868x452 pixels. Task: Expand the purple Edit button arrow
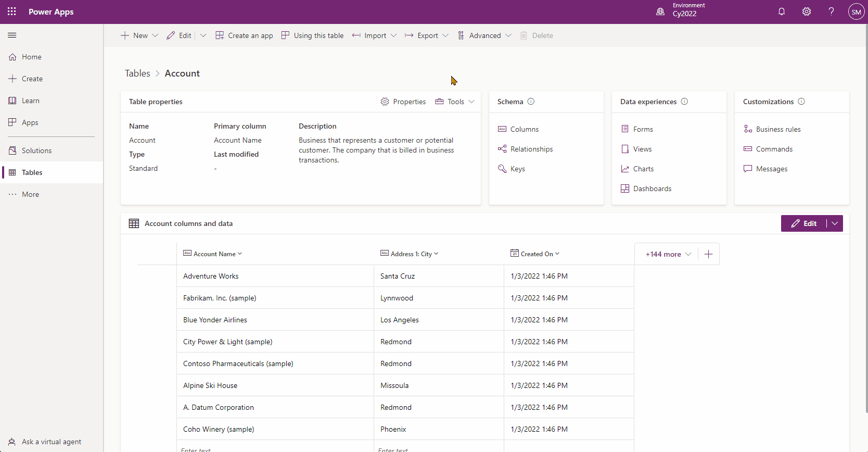click(835, 223)
